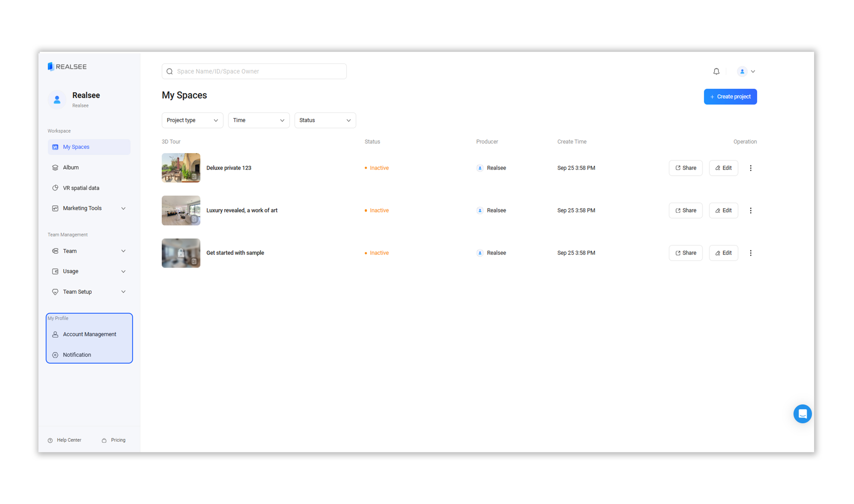This screenshot has height=504, width=854.
Task: Open the Luxury revealed tour thumbnail
Action: click(181, 210)
